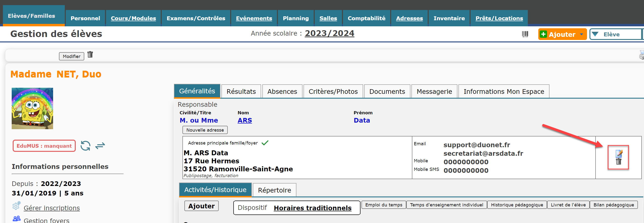Screen dimensions: 644x223
Task: Click the Prénom value Data
Action: pyautogui.click(x=361, y=120)
